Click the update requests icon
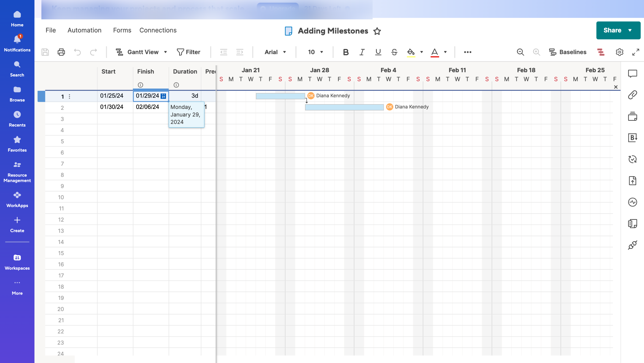This screenshot has height=363, width=644. [x=632, y=159]
